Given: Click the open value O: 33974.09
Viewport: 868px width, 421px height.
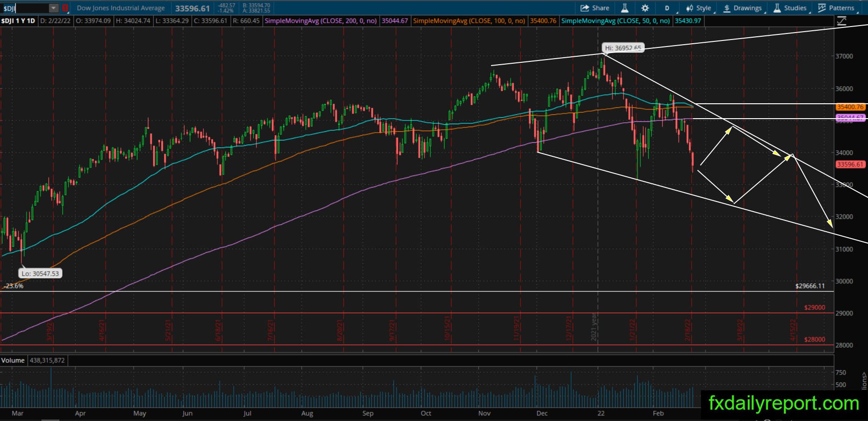Looking at the screenshot, I should [93, 21].
